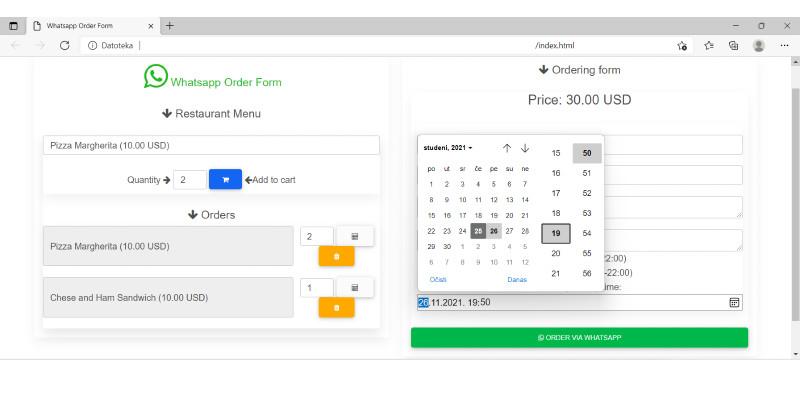Viewport: 800px width, 400px height.
Task: Open the browser settings ellipsis menu
Action: (784, 45)
